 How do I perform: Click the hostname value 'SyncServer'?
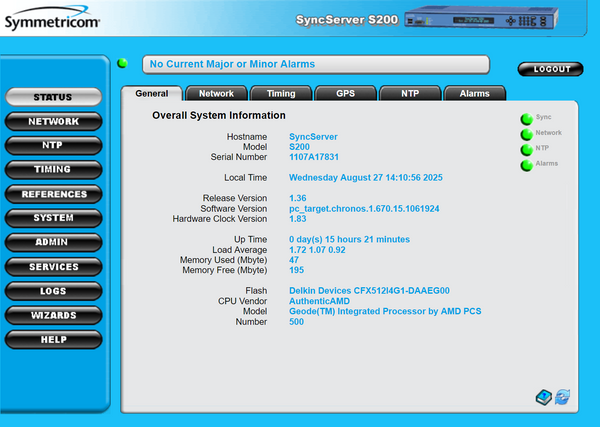coord(313,137)
